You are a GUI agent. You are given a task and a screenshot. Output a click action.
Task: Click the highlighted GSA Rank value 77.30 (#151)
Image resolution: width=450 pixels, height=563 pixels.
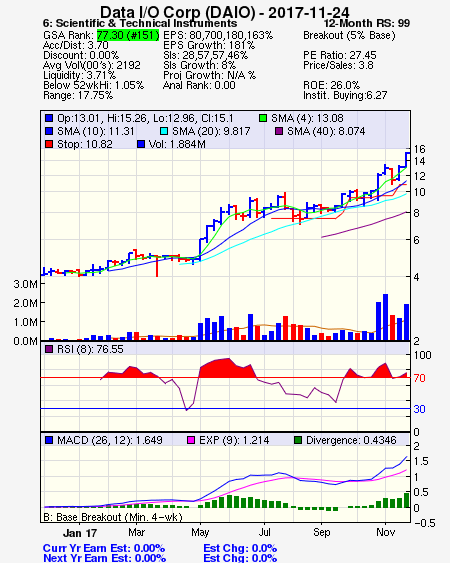(x=128, y=35)
